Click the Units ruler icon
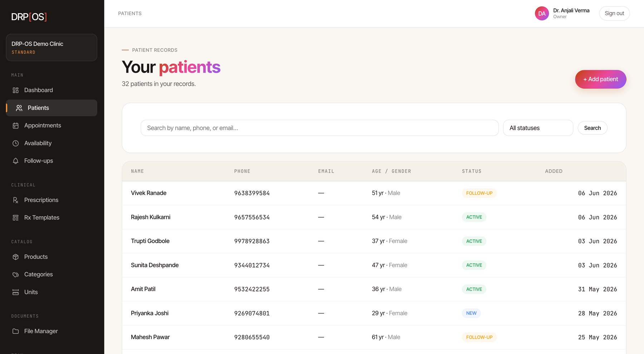Viewport: 644px width, 354px height. (15, 292)
